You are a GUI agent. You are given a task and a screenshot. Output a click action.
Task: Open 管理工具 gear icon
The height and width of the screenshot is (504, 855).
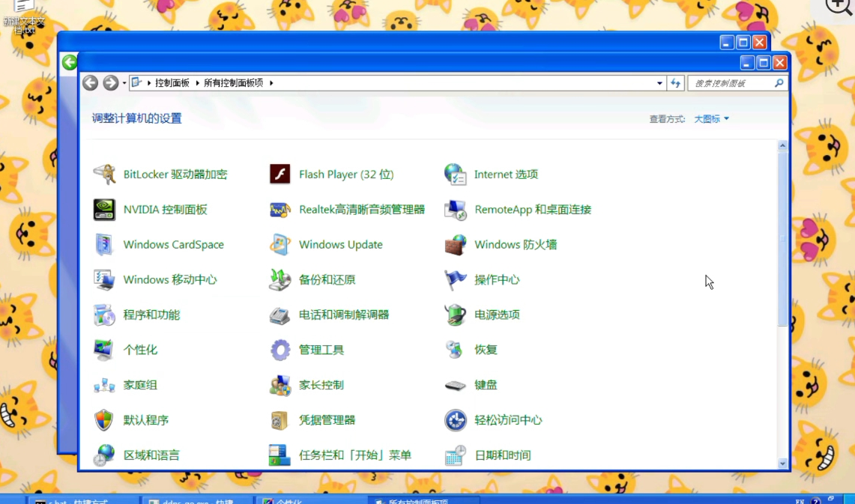click(280, 350)
